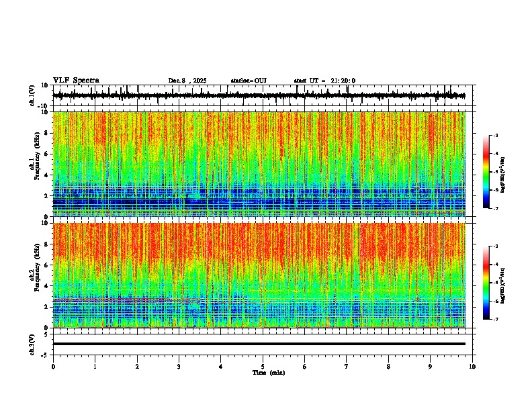Click the "Time (min)" axis title
This screenshot has width=532, height=411.
[x=269, y=373]
